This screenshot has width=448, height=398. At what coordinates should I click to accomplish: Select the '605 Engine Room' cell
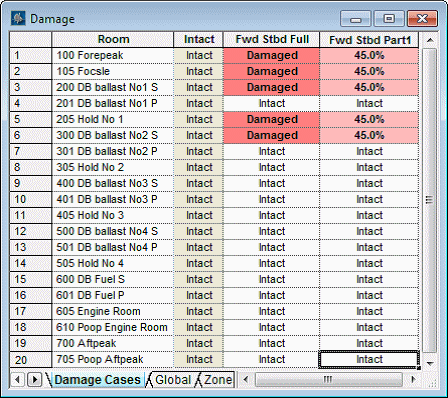113,311
